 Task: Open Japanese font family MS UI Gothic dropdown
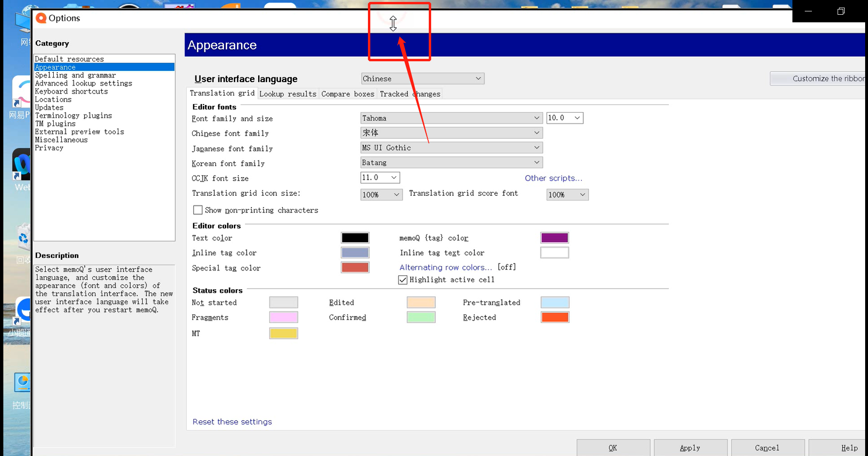[452, 148]
